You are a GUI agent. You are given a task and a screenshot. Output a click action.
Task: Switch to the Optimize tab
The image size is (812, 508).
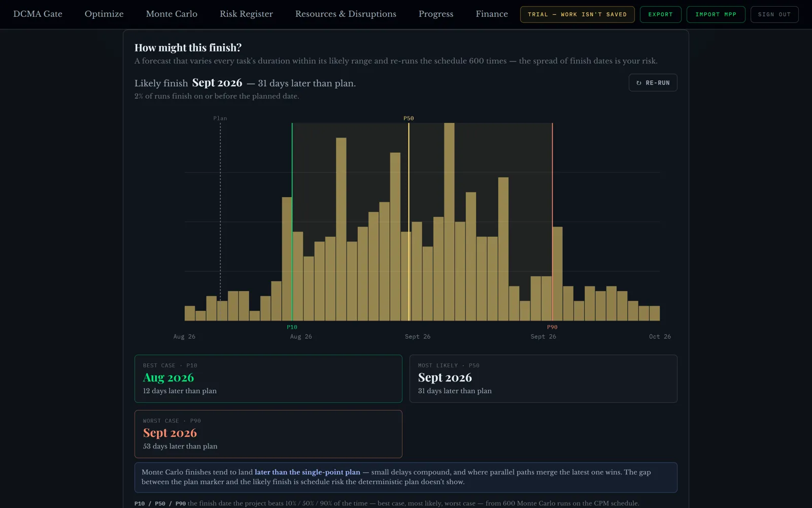click(x=104, y=14)
